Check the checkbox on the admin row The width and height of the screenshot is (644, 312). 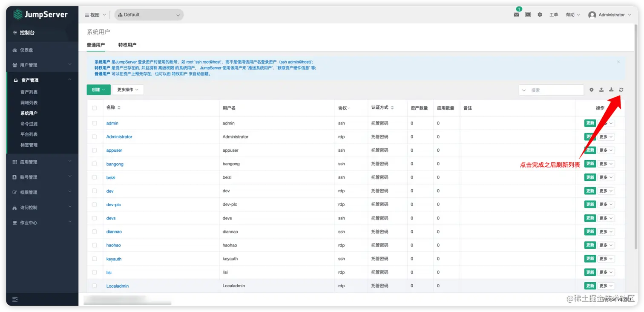95,123
